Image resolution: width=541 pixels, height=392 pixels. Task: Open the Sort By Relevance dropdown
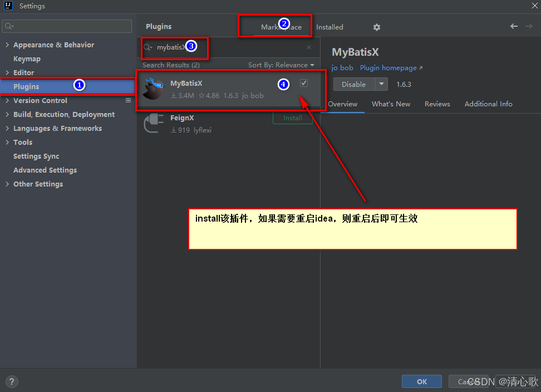(281, 65)
